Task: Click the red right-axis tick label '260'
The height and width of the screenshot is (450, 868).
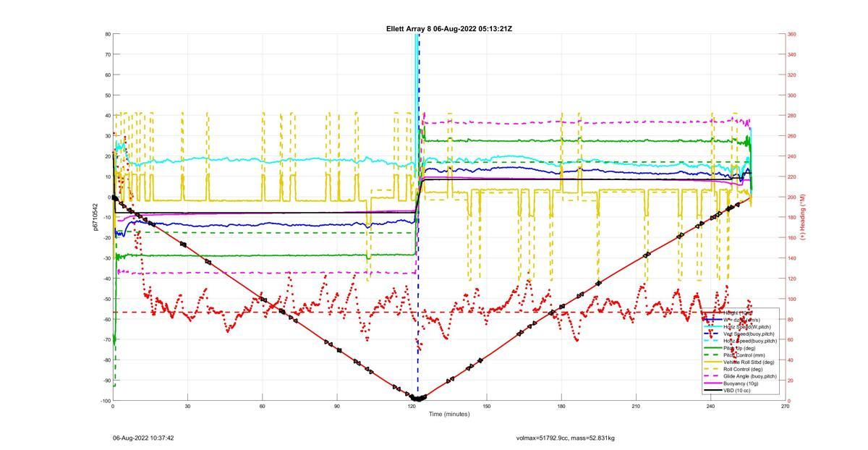Action: [792, 136]
